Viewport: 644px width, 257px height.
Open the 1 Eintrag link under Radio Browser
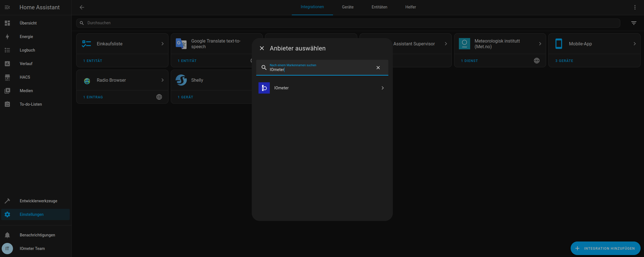pos(93,97)
